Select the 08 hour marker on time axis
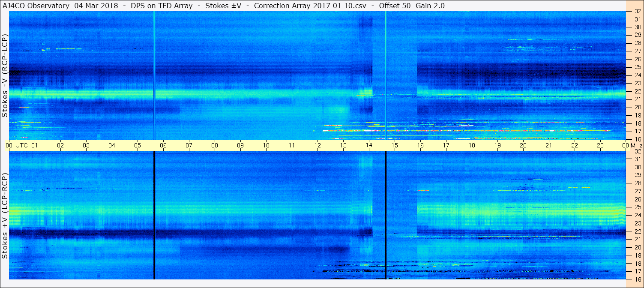The width and height of the screenshot is (644, 288). (215, 145)
